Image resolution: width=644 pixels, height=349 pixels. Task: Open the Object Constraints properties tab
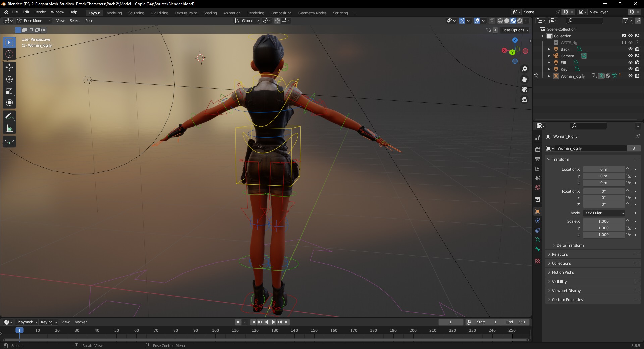pyautogui.click(x=538, y=230)
